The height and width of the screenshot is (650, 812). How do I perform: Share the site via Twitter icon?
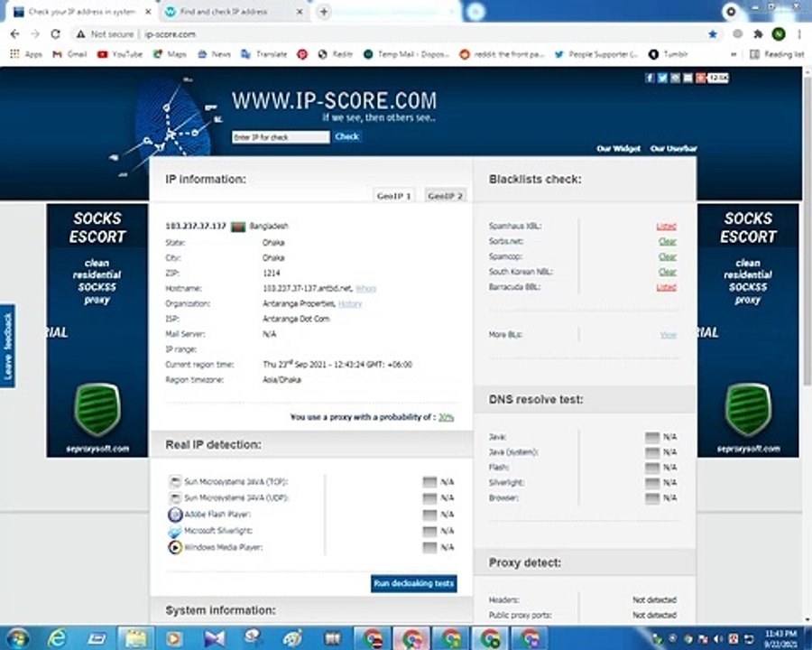(662, 78)
